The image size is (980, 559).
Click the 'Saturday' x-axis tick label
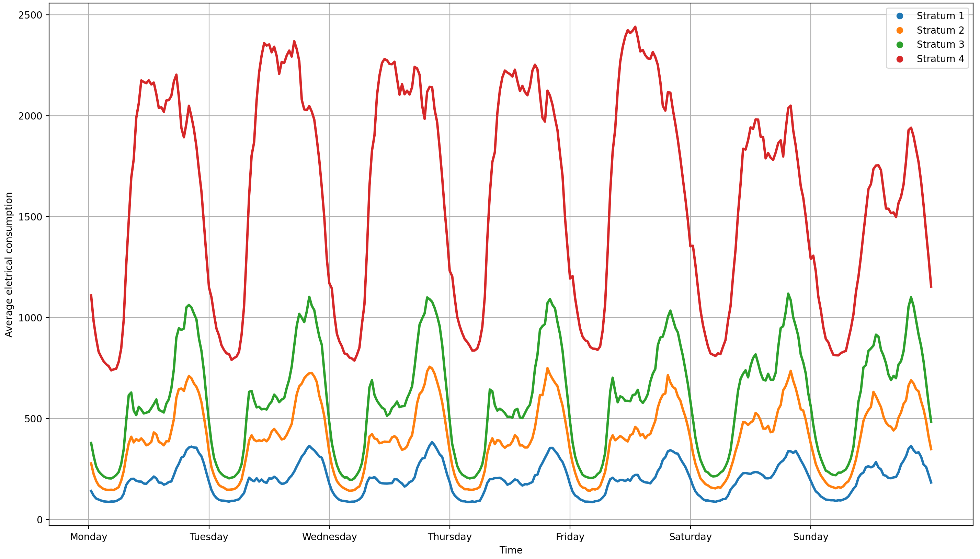pos(690,537)
